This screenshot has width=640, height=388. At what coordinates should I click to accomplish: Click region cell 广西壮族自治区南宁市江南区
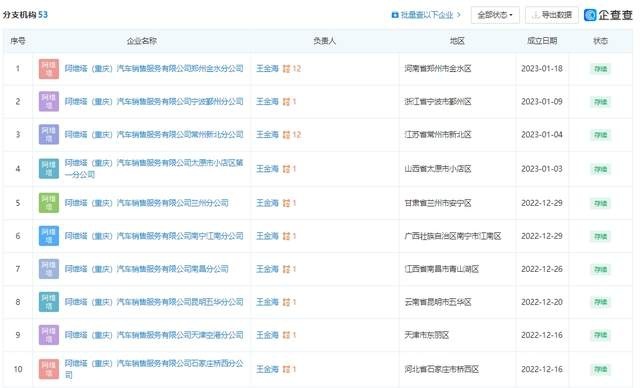[453, 236]
